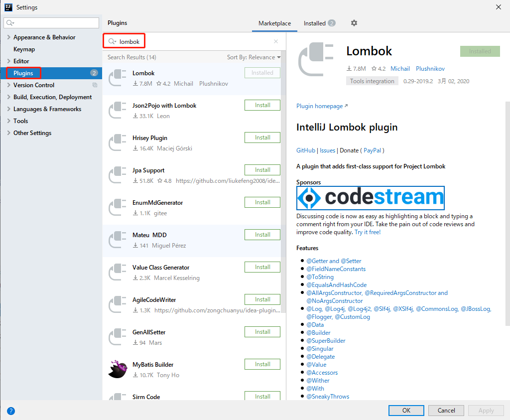This screenshot has height=420, width=510.
Task: Open the Sort By Relevance dropdown
Action: [254, 57]
